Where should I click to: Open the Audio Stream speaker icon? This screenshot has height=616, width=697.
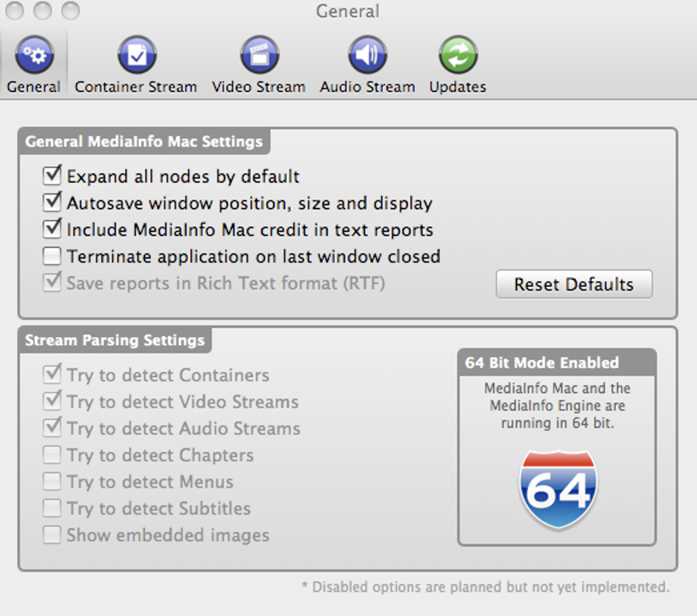(367, 55)
